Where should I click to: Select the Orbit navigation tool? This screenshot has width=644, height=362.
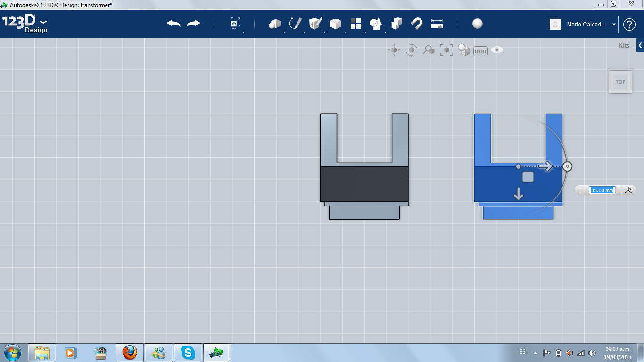(412, 50)
